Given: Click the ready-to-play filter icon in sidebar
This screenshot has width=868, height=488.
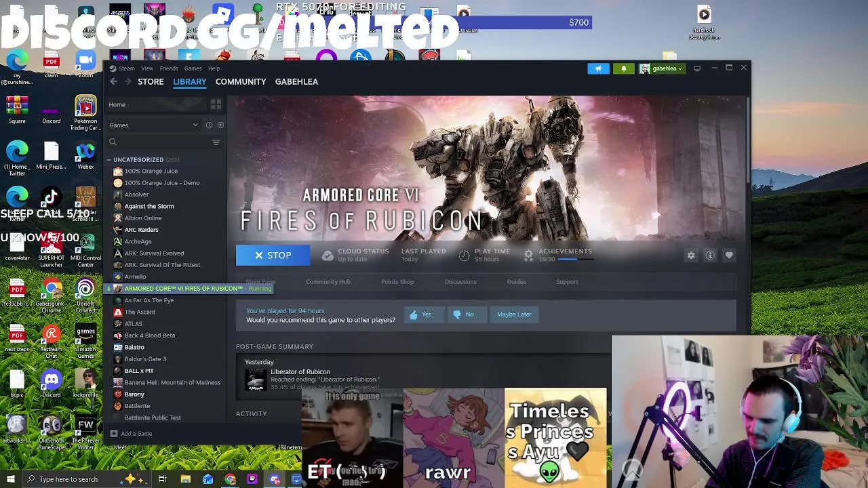Looking at the screenshot, I should click(x=220, y=125).
